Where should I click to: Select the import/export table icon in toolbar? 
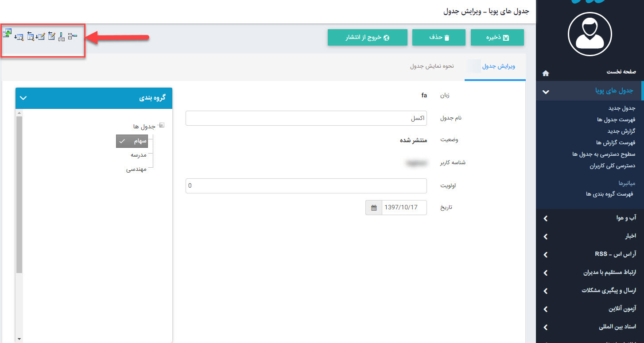click(7, 34)
